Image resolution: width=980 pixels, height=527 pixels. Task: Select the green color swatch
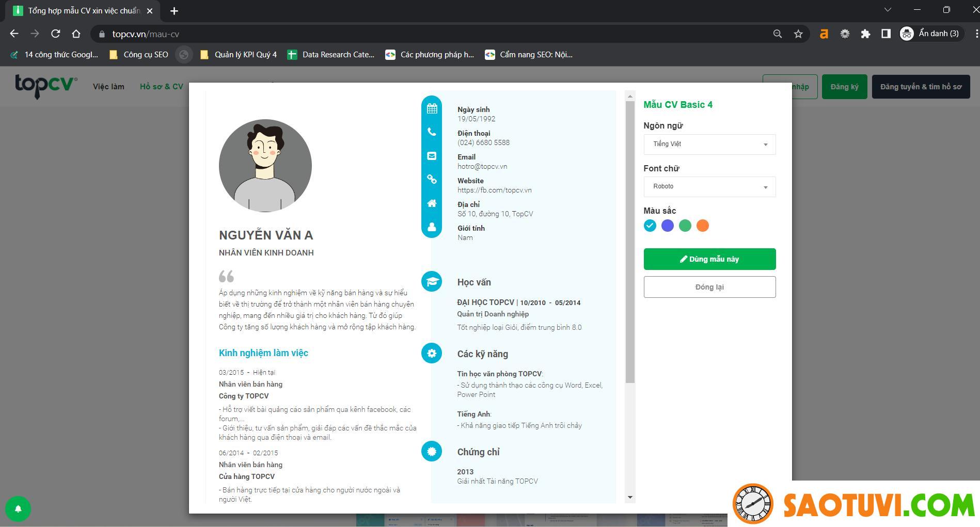[x=685, y=226]
